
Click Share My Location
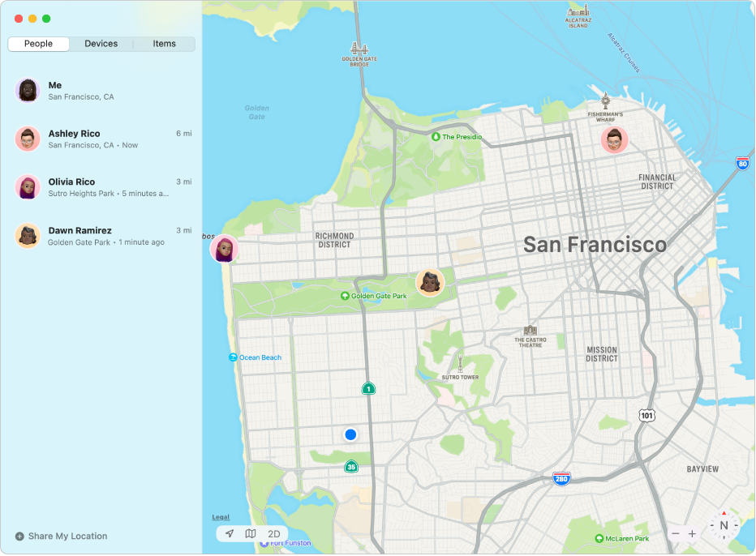pyautogui.click(x=62, y=536)
